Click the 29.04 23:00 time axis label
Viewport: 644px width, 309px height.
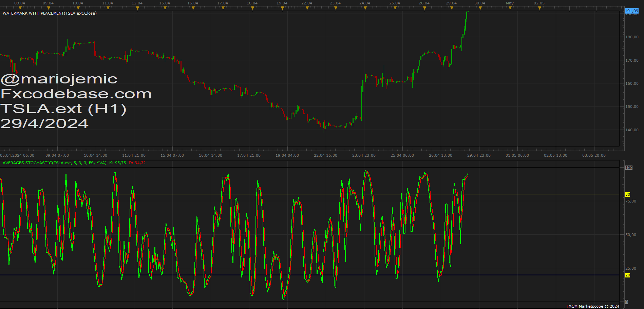click(479, 155)
